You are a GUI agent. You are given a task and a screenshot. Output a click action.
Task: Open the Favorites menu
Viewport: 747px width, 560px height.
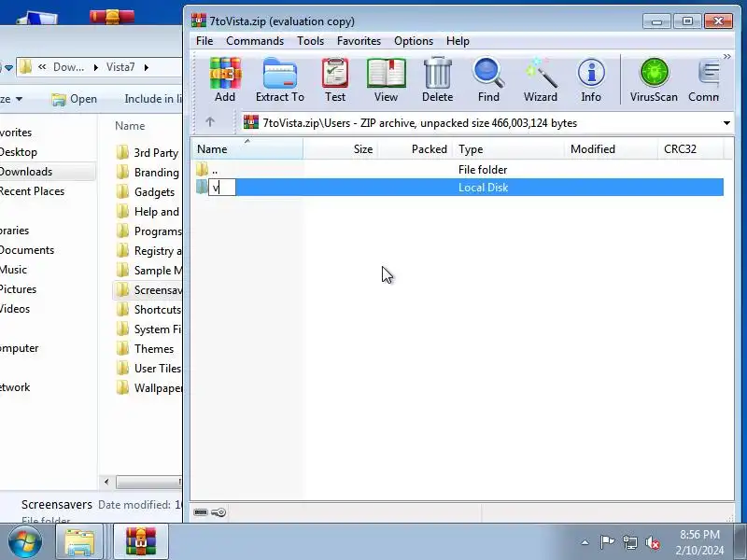coord(359,41)
